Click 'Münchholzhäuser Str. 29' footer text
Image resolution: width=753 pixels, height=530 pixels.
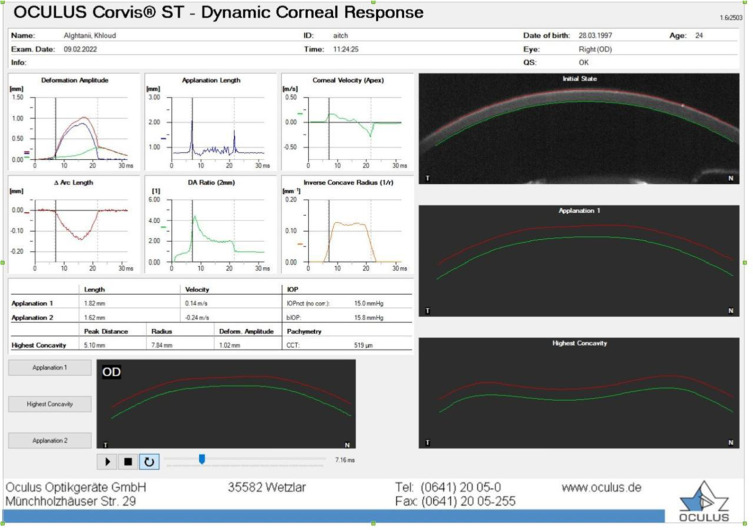click(71, 502)
